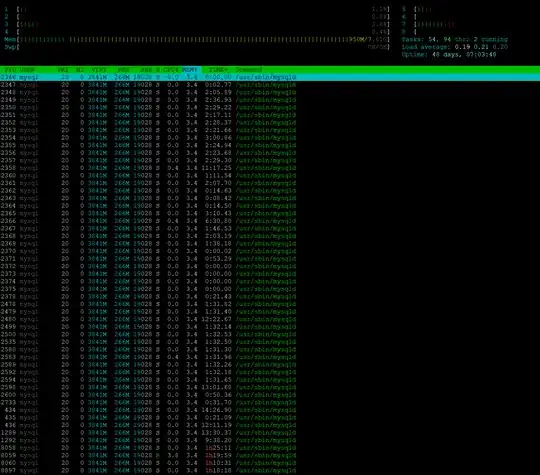The image size is (540, 475).
Task: Select process row with PID 2360
Action: [x=148, y=176]
